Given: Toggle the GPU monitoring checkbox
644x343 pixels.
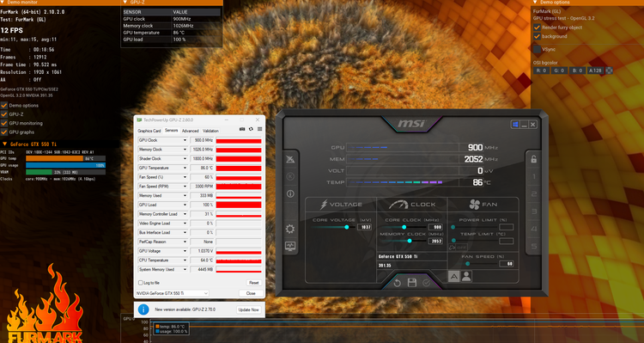Looking at the screenshot, I should pyautogui.click(x=4, y=123).
